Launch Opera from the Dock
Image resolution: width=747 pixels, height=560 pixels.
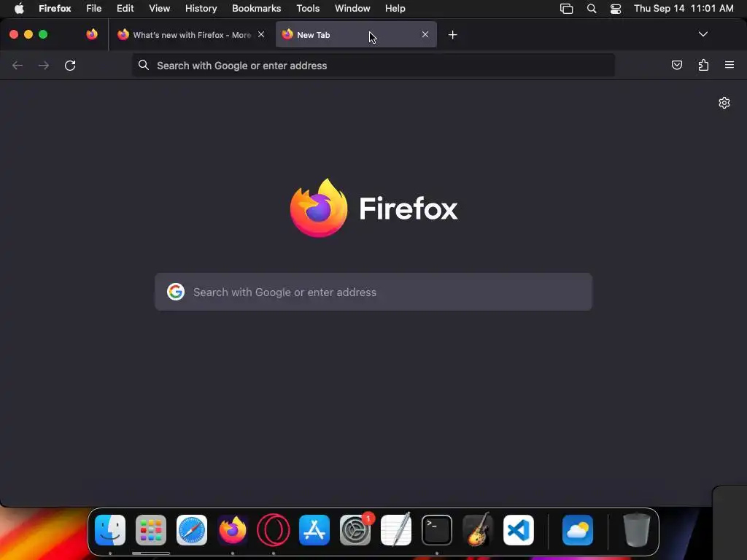(x=274, y=530)
